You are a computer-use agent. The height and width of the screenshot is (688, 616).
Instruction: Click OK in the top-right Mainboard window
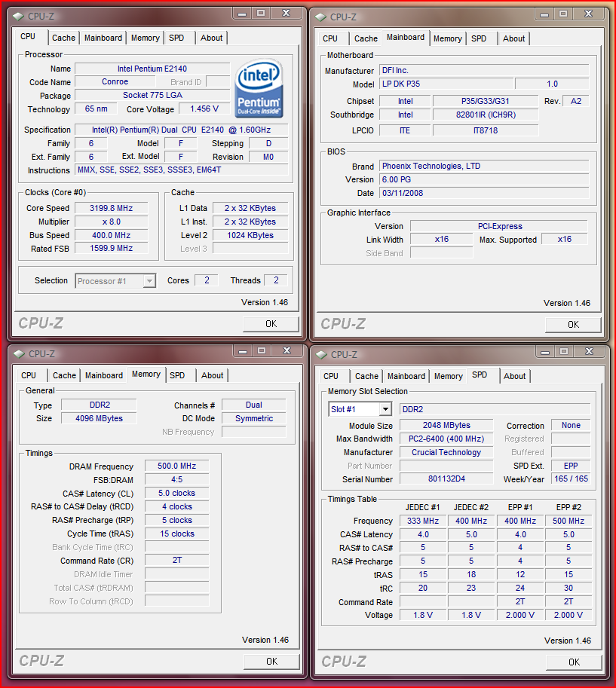[x=573, y=324]
